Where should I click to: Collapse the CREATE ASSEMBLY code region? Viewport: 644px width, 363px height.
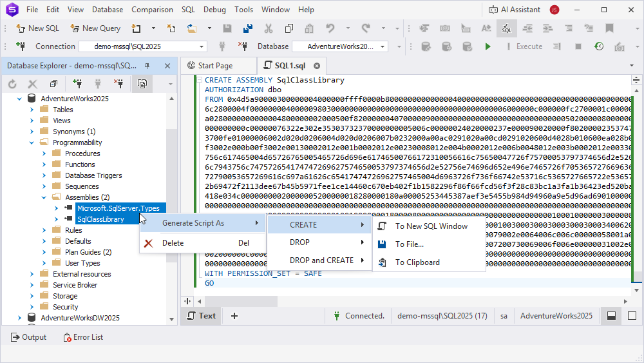[x=199, y=80]
